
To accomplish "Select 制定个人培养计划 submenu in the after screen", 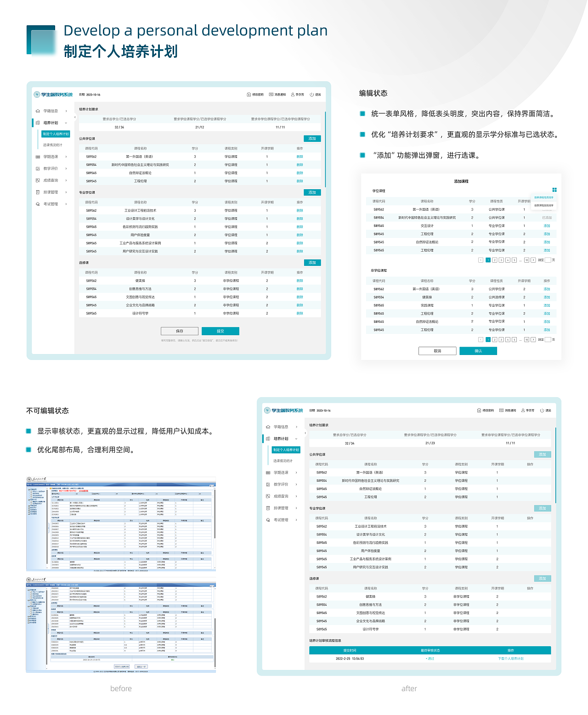I will click(x=286, y=450).
